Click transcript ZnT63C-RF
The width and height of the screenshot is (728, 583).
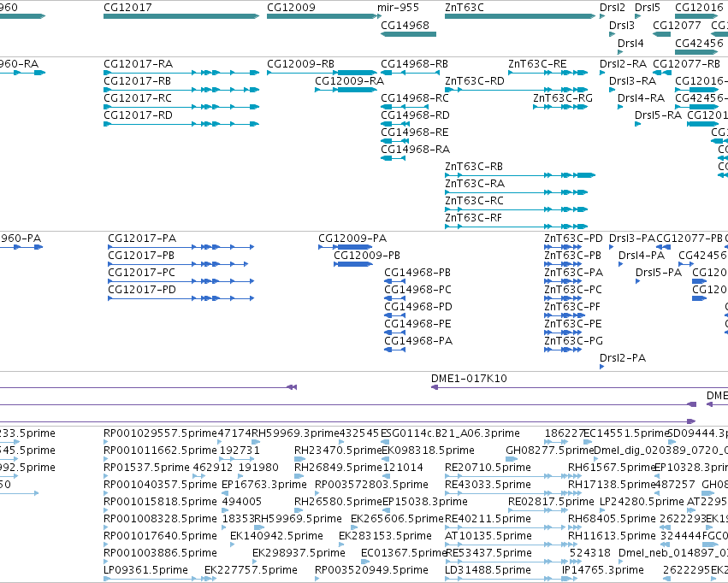point(517,227)
